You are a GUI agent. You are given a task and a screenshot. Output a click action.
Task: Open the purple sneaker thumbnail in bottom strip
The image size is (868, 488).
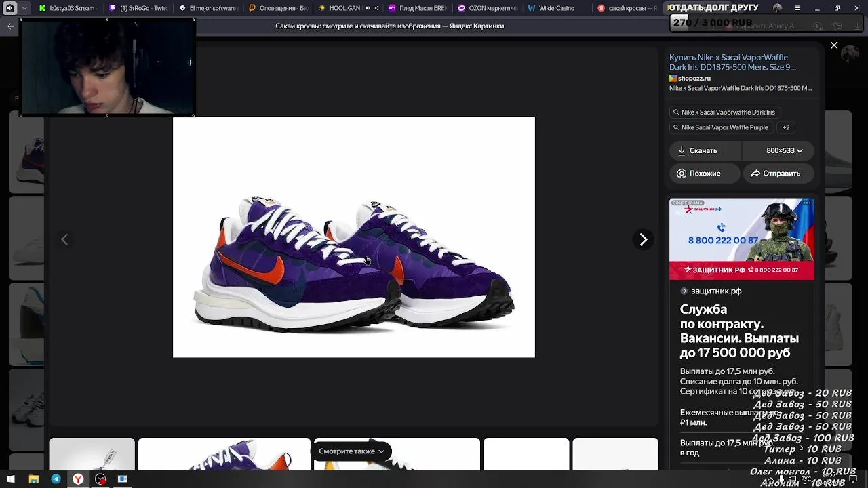(x=224, y=454)
